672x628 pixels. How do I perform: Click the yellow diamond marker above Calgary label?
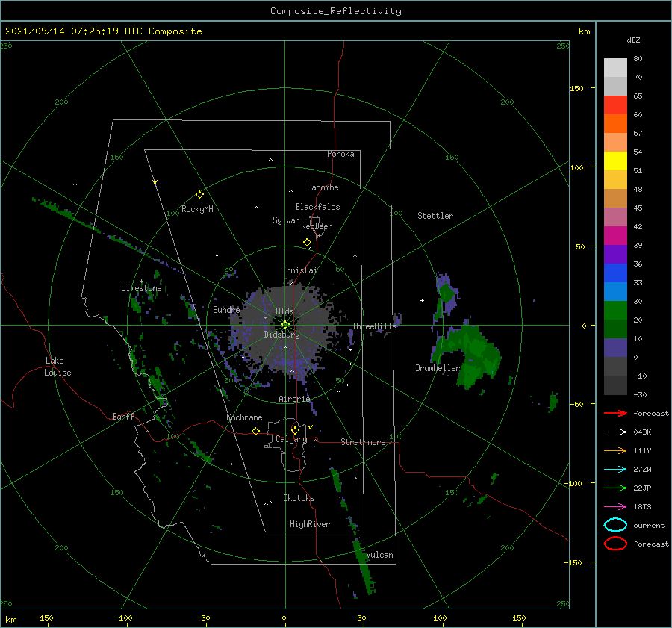(295, 430)
